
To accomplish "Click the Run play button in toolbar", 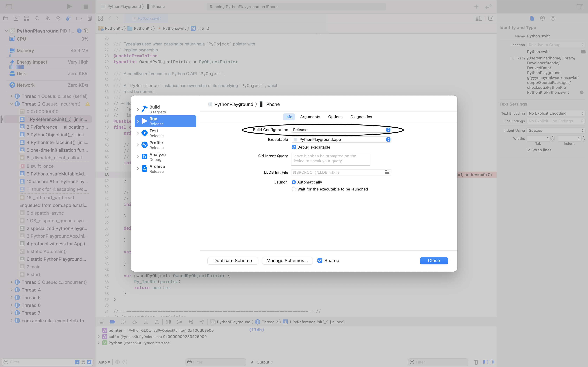I will tap(69, 7).
